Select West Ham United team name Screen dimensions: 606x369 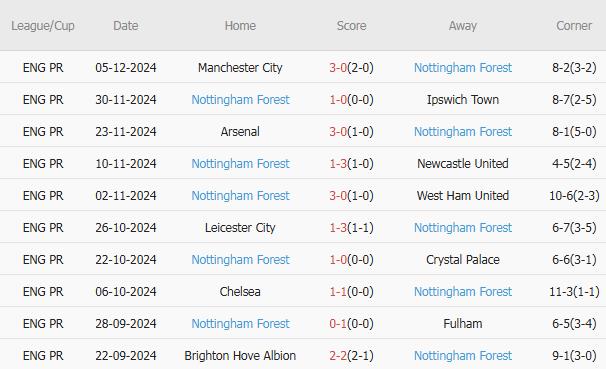tap(463, 196)
